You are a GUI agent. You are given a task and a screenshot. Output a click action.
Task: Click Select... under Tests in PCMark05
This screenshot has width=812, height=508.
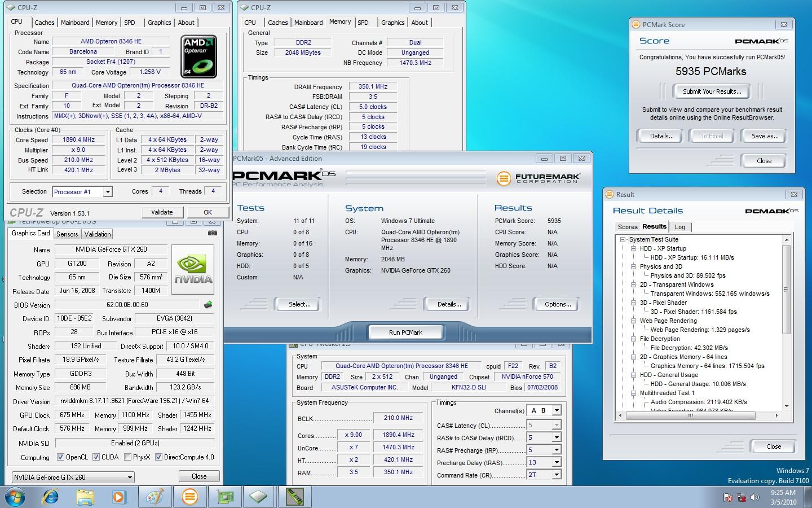(299, 304)
